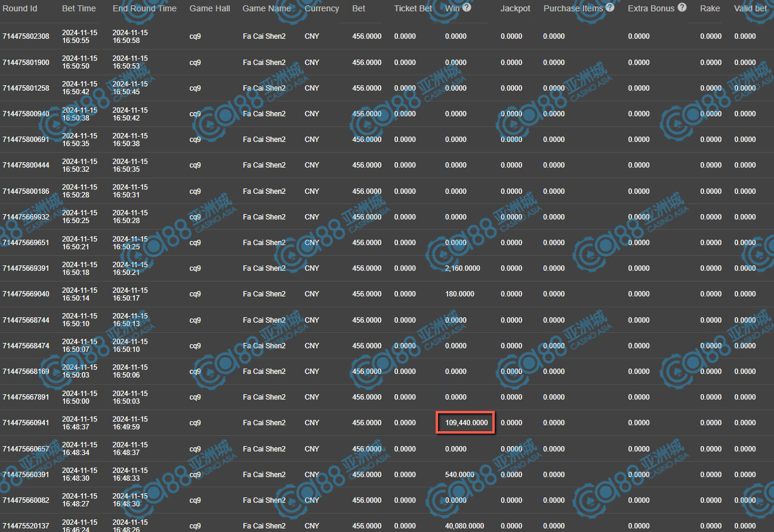Viewport: 774px width, 532px height.
Task: Open the help icon beside Win header
Action: pos(467,8)
